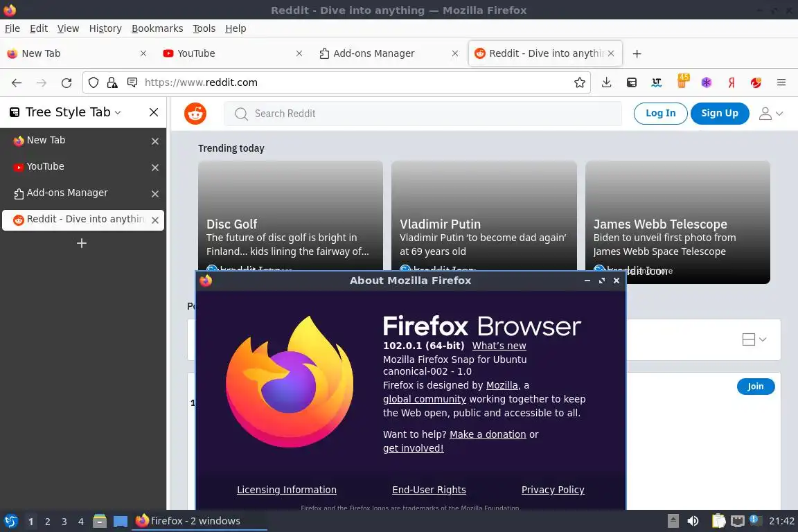Viewport: 798px width, 532px height.
Task: Click the Sign Up button on Reddit
Action: click(x=720, y=114)
